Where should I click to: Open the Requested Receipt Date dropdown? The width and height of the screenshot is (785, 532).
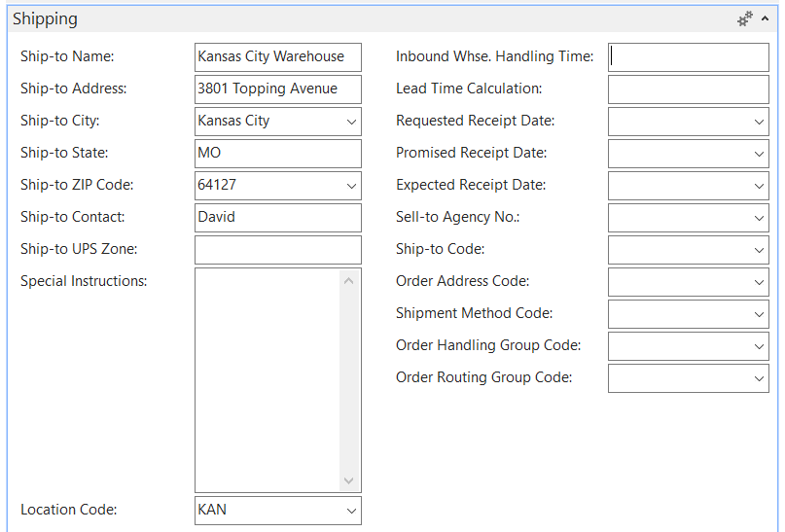coord(758,122)
